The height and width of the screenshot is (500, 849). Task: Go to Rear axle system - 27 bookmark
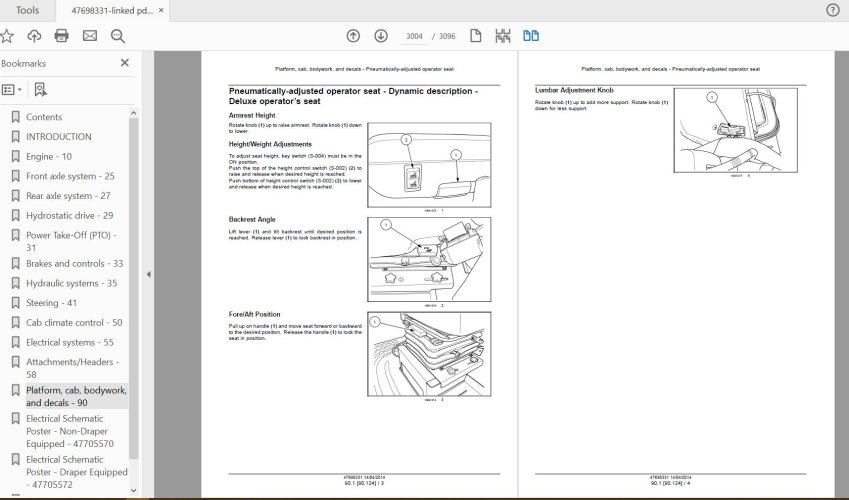coord(68,196)
